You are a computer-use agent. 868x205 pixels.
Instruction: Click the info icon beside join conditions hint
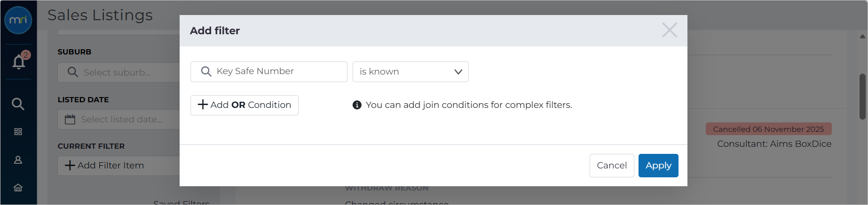point(357,105)
